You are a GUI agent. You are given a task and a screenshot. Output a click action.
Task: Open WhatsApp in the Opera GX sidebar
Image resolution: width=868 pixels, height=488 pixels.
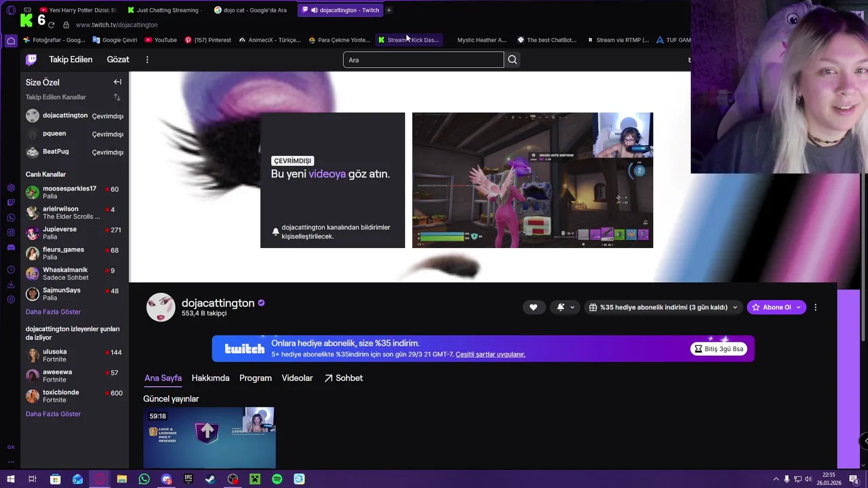pos(11,218)
